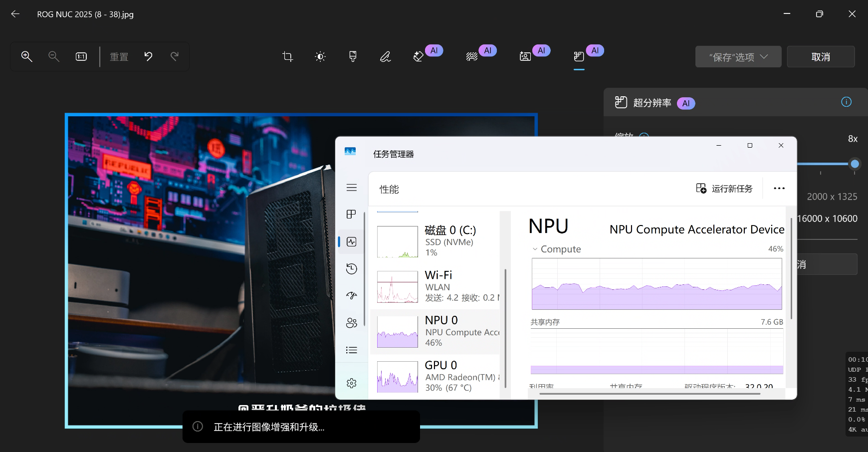The image size is (868, 452).
Task: Switch to Task Manager Processes page
Action: pyautogui.click(x=352, y=214)
